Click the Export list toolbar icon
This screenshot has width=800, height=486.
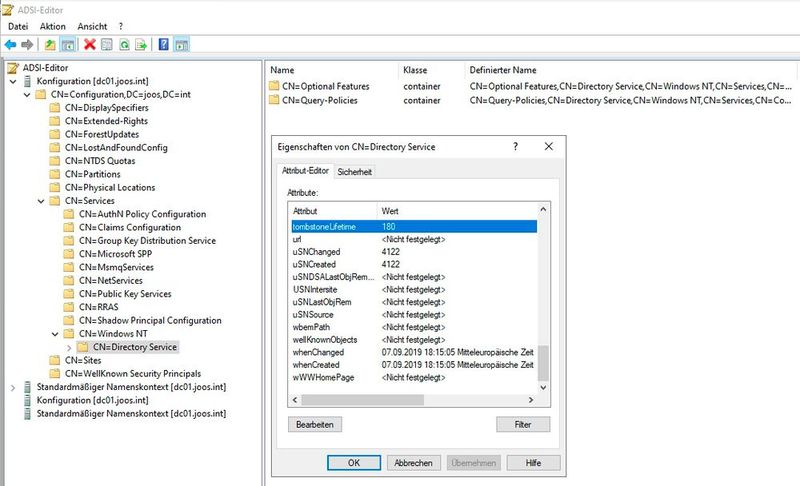tap(141, 45)
